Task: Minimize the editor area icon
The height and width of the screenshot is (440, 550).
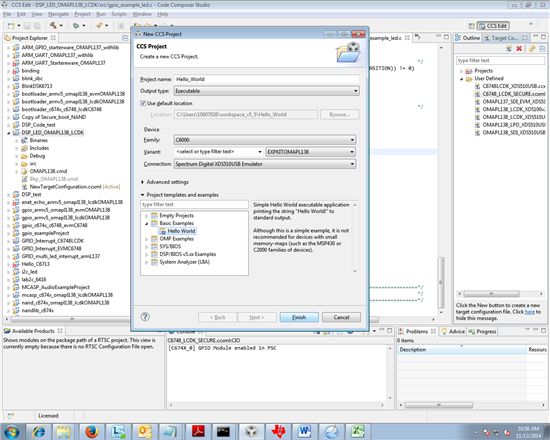Action: [x=438, y=36]
